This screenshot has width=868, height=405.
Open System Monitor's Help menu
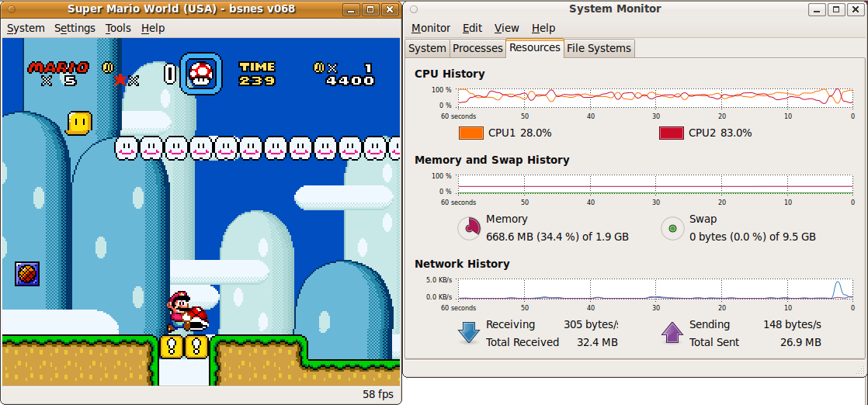[543, 28]
